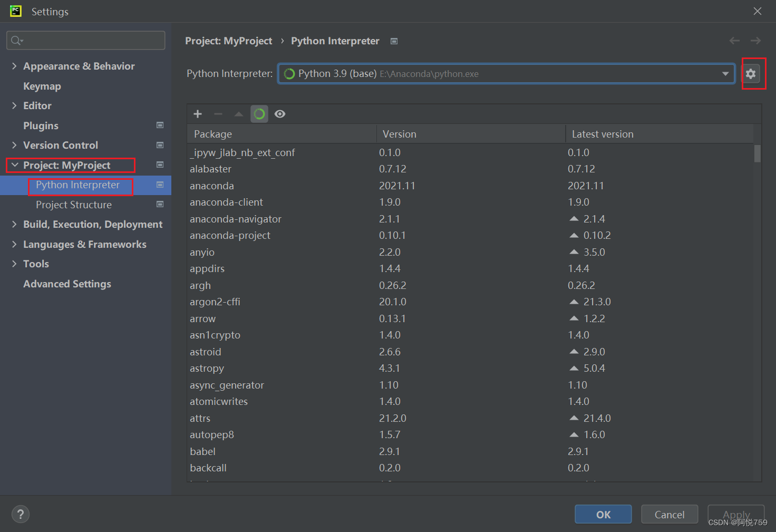Select the asn1crypto package row
Image resolution: width=776 pixels, height=532 pixels.
471,335
